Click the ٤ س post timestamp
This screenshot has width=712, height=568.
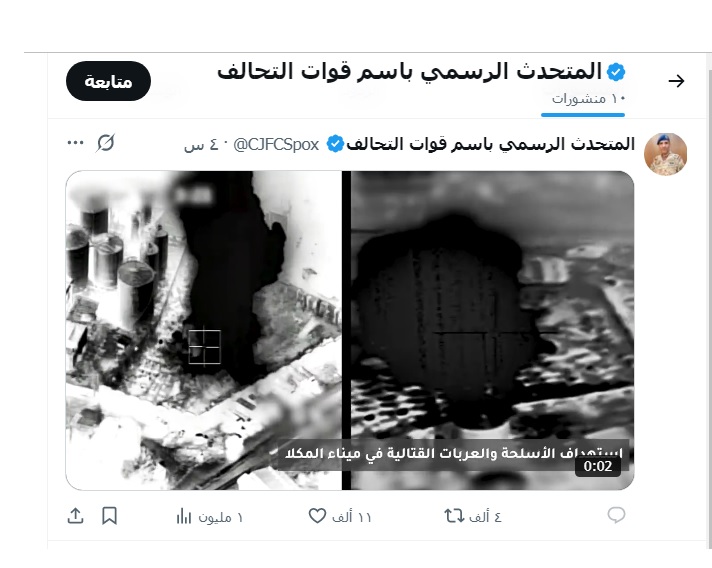click(x=194, y=145)
